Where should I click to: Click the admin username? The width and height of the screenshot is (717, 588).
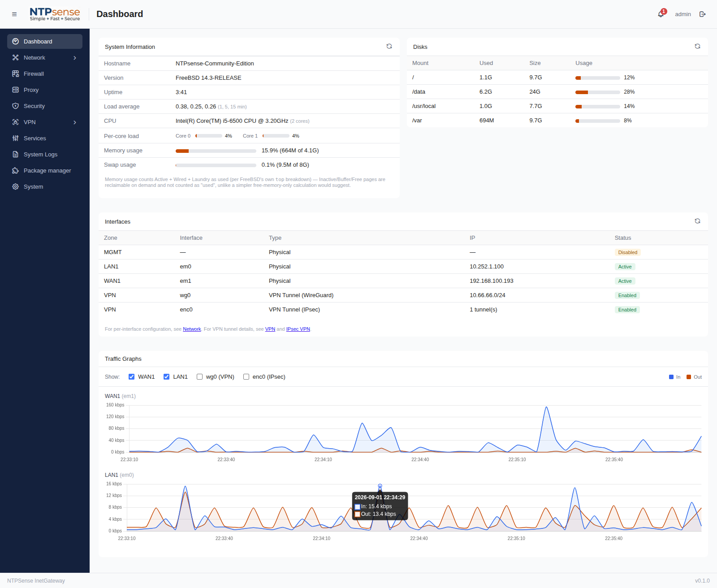coord(683,14)
